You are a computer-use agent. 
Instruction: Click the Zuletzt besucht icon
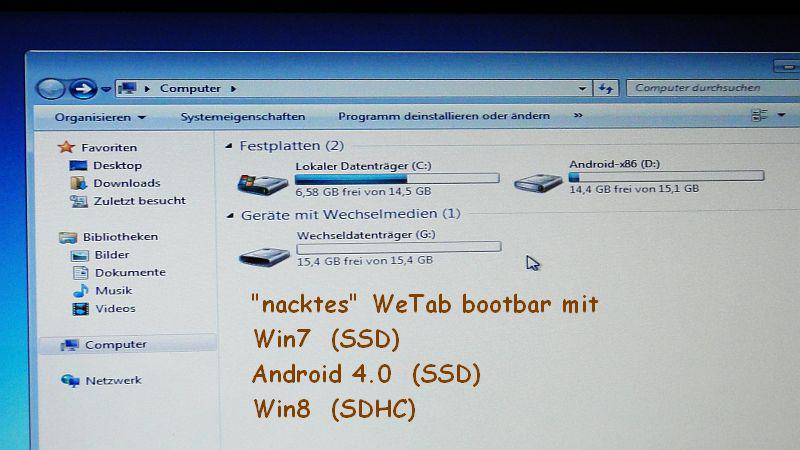click(79, 202)
